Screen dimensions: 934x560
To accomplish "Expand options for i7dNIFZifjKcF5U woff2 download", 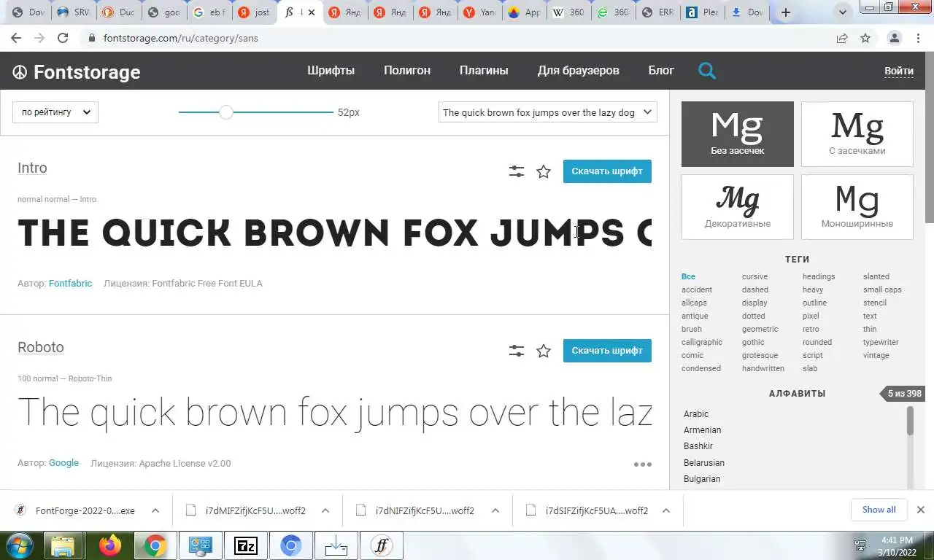I will click(495, 510).
